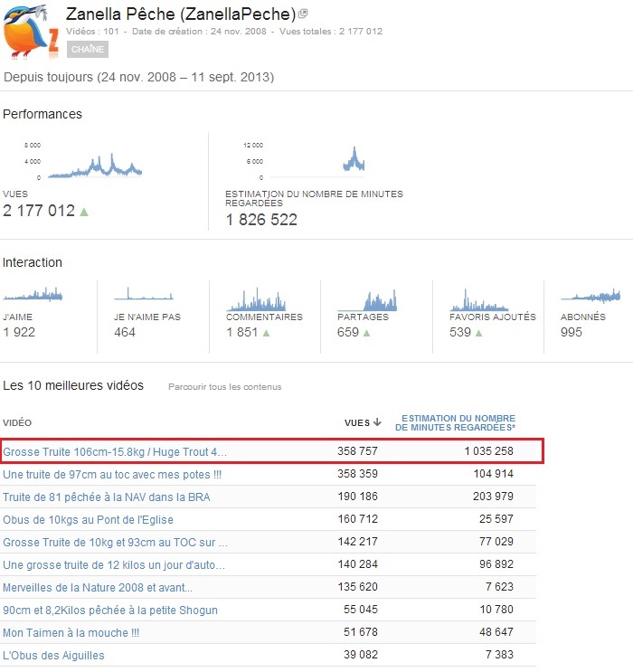Open the minutes regardées estimation chart
The image size is (633, 672).
tap(304, 162)
